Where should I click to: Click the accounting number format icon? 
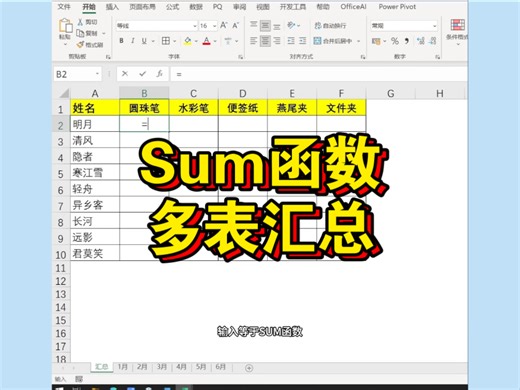point(376,41)
